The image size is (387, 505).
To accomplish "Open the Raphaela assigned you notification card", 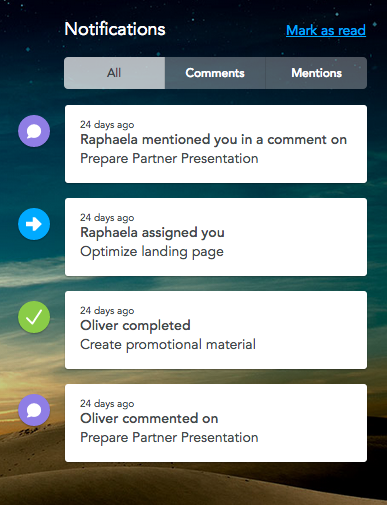I will tap(216, 237).
